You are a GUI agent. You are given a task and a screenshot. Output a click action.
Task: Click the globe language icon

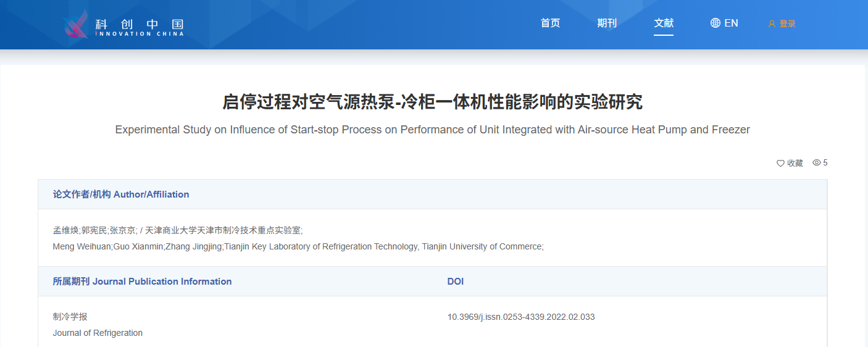tap(716, 23)
